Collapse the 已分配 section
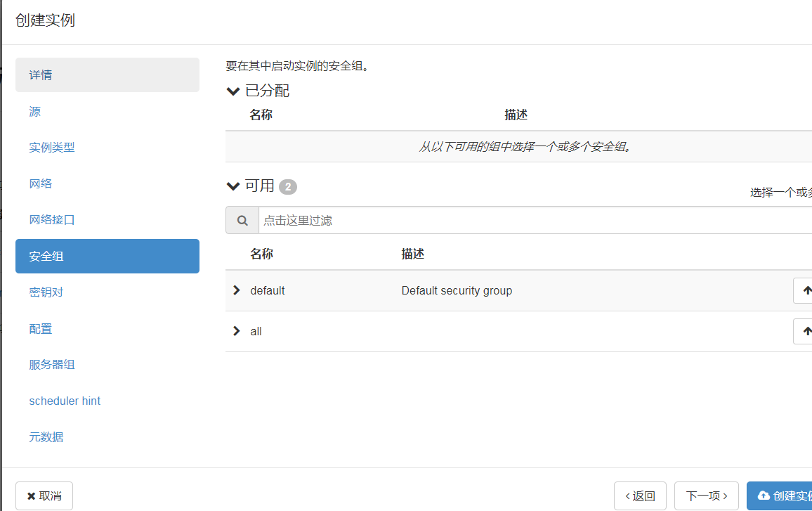Viewport: 812px width, 511px height. point(233,91)
